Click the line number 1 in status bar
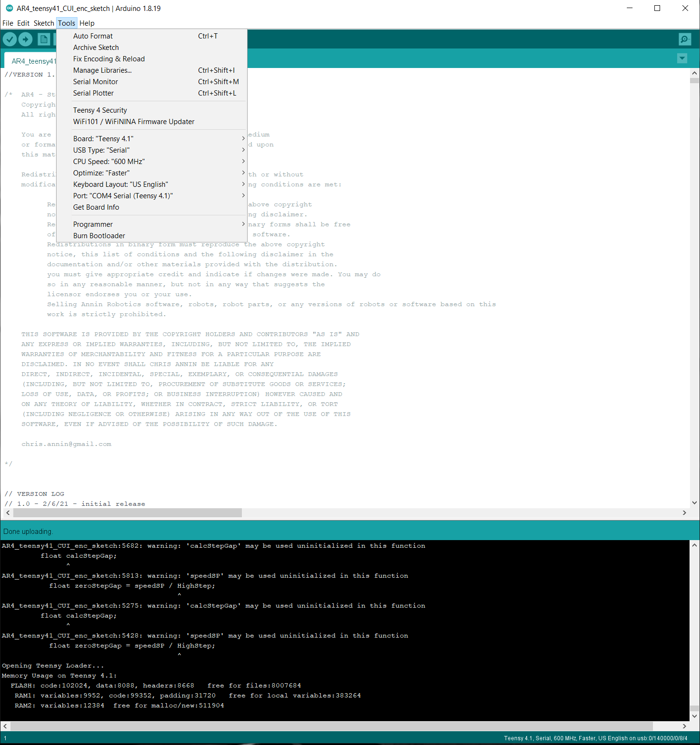The height and width of the screenshot is (745, 700). (x=5, y=738)
